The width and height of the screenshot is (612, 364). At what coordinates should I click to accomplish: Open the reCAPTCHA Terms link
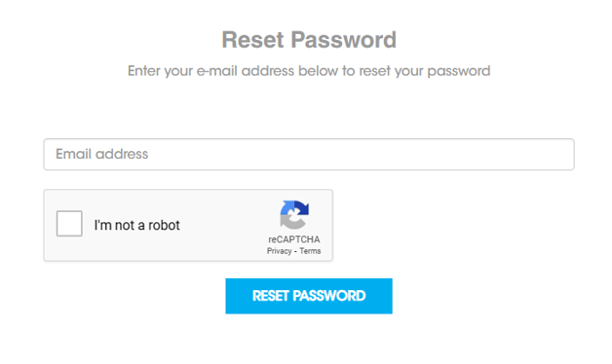(310, 251)
